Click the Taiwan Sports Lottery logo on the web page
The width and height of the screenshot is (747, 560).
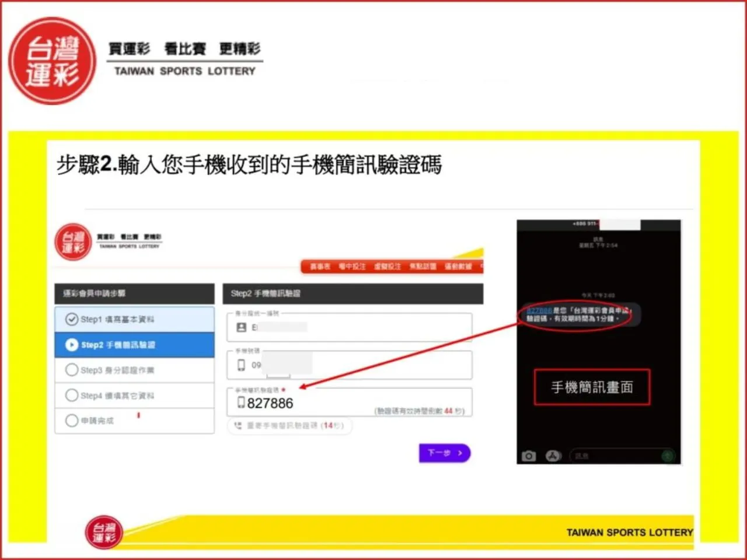(x=74, y=242)
